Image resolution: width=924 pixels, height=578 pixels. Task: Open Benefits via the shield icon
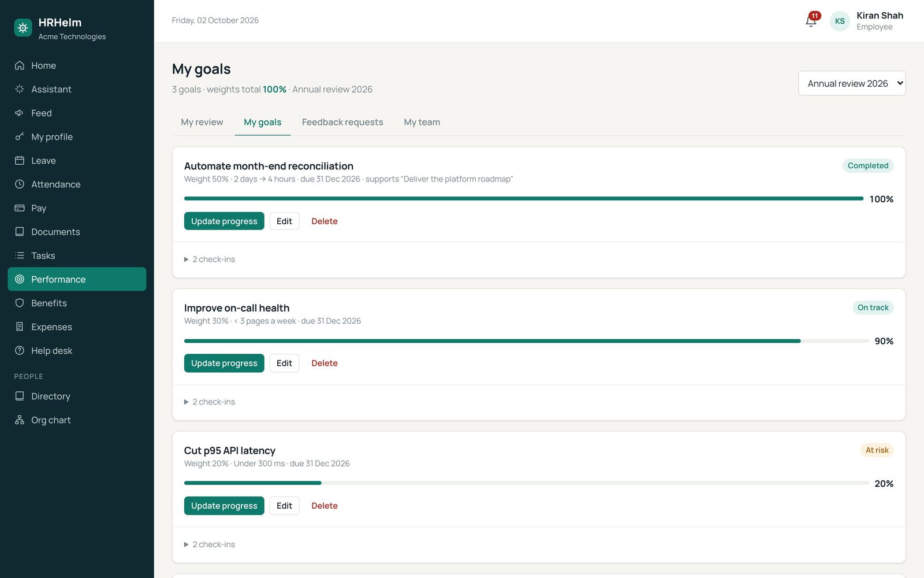tap(20, 303)
